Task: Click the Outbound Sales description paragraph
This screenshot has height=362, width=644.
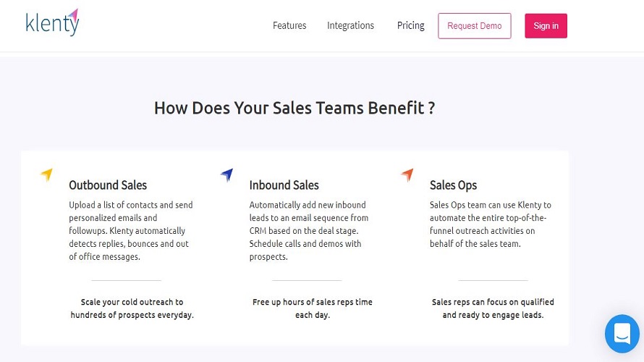Action: (x=131, y=230)
